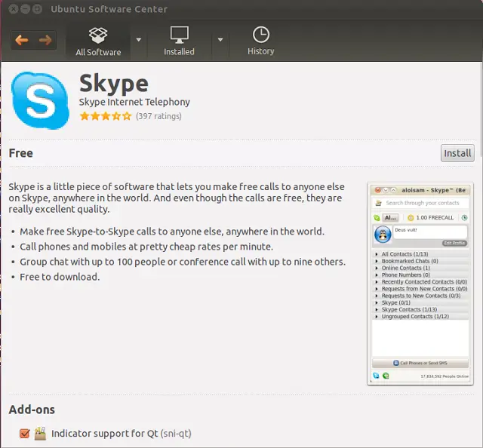Go forward with the right arrow

[x=45, y=40]
